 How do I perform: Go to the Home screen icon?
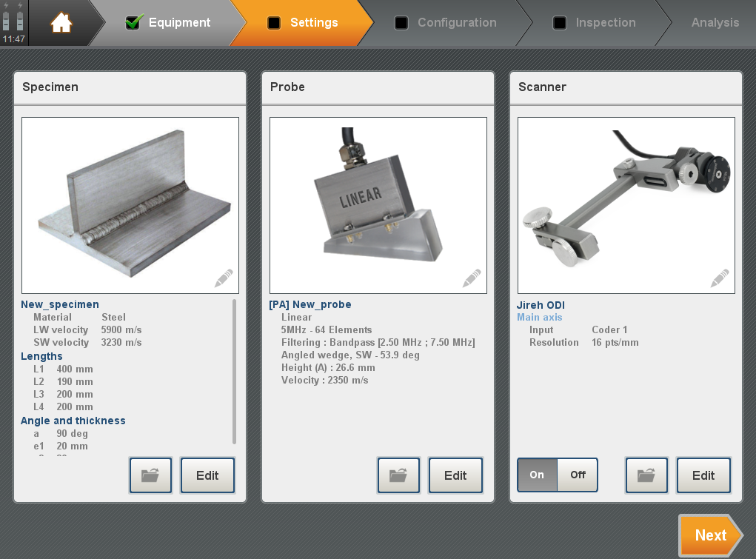click(x=61, y=23)
